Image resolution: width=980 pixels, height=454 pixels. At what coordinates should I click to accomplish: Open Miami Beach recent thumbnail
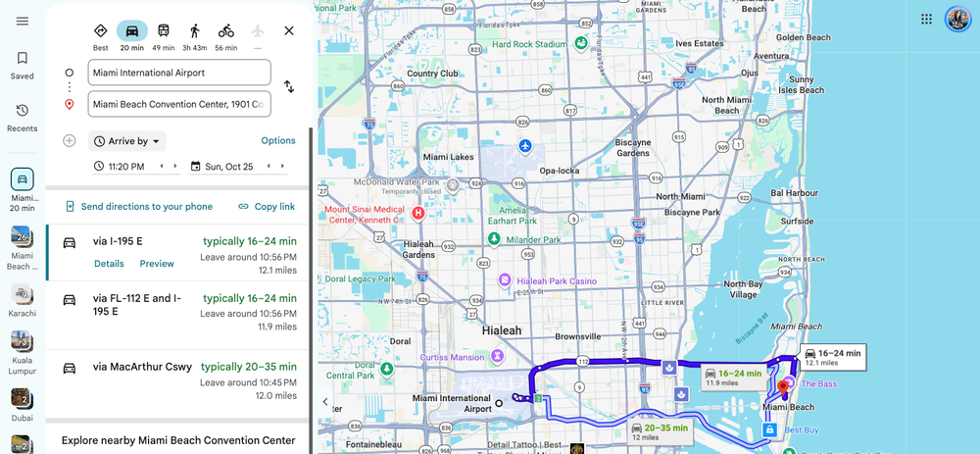click(23, 248)
